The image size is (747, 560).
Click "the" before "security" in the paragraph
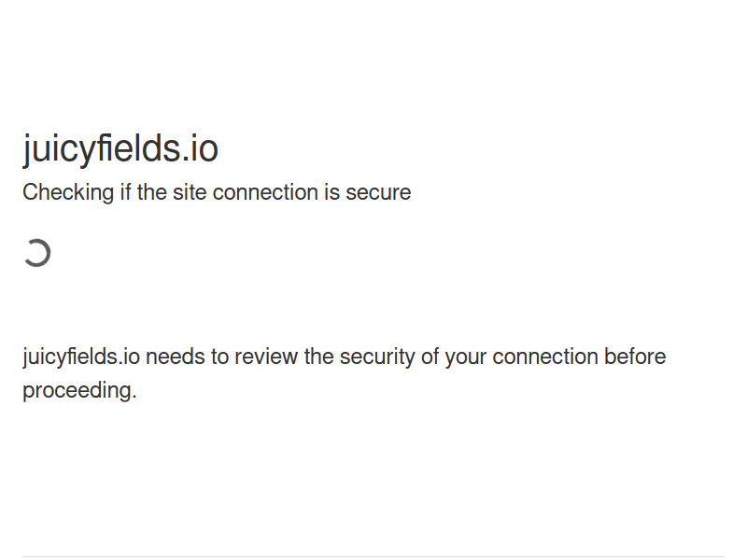[319, 357]
